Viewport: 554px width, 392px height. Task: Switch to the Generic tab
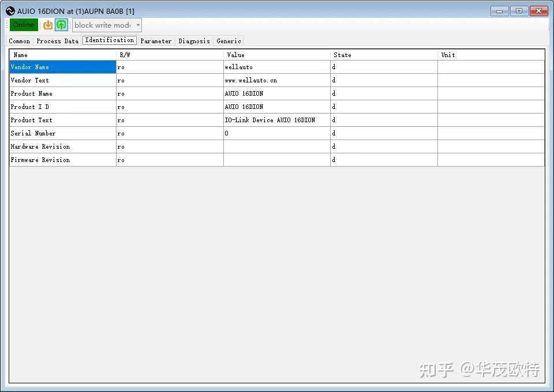tap(228, 41)
